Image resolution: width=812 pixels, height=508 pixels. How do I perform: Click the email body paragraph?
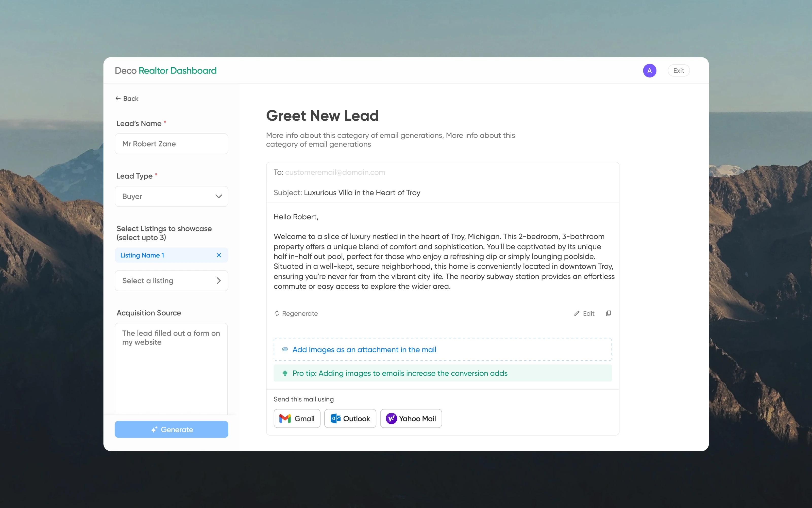pyautogui.click(x=444, y=261)
